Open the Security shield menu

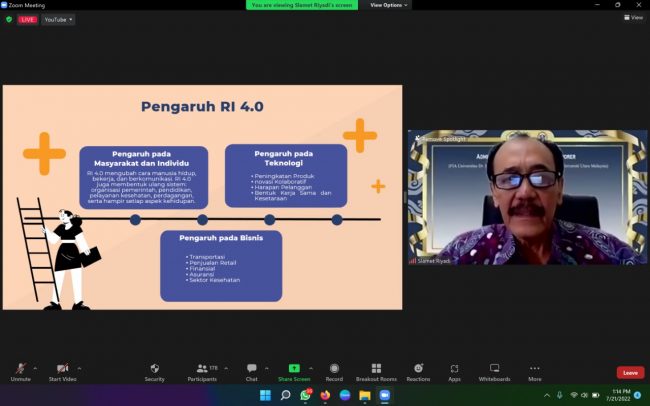coord(155,372)
